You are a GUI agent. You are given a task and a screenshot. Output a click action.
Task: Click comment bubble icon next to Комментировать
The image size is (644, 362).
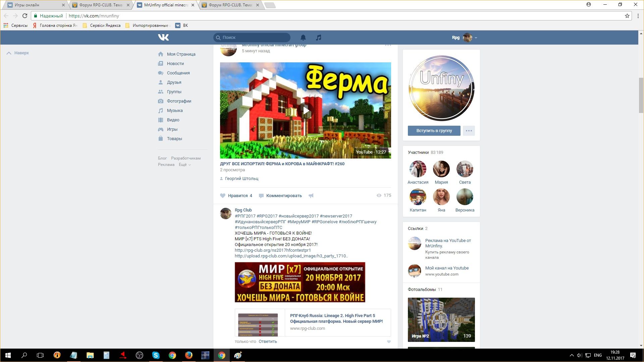(x=261, y=196)
